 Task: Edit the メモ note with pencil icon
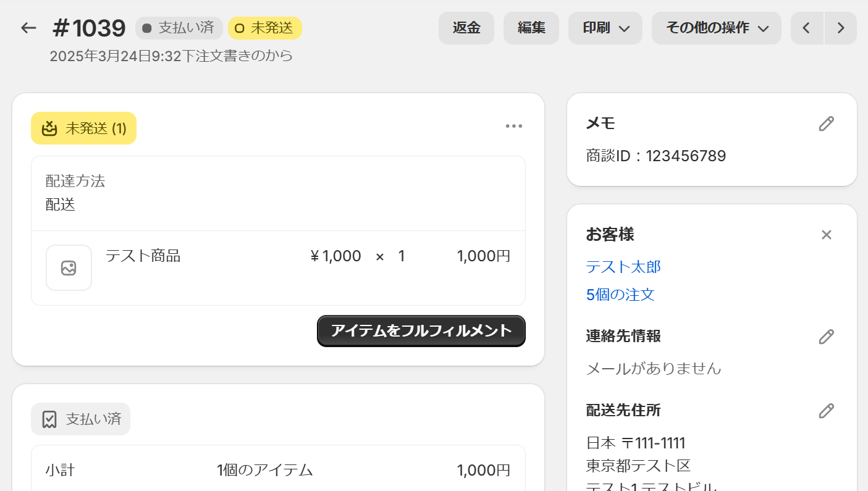click(x=826, y=124)
